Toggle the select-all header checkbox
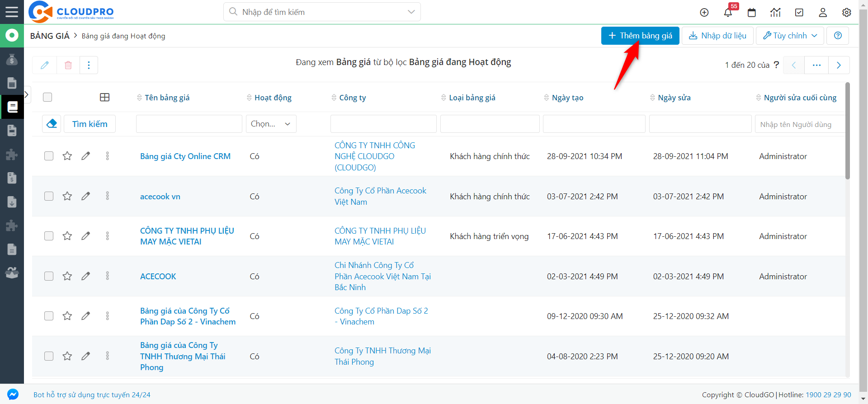This screenshot has height=404, width=868. coord(47,97)
